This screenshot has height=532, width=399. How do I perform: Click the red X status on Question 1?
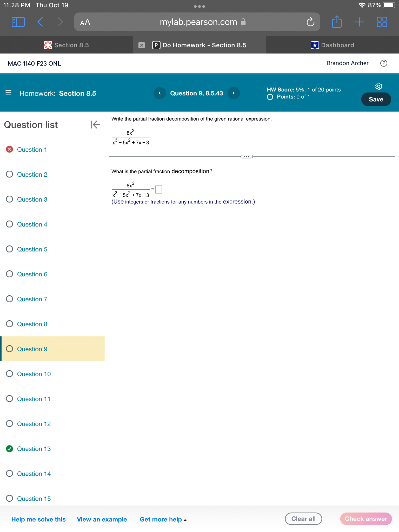click(x=9, y=149)
